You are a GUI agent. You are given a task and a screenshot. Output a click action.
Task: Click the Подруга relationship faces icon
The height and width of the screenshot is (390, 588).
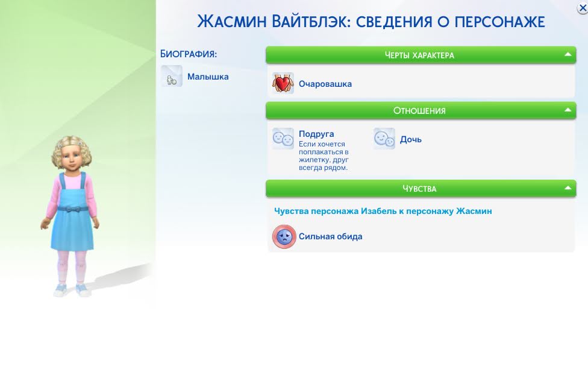click(283, 139)
